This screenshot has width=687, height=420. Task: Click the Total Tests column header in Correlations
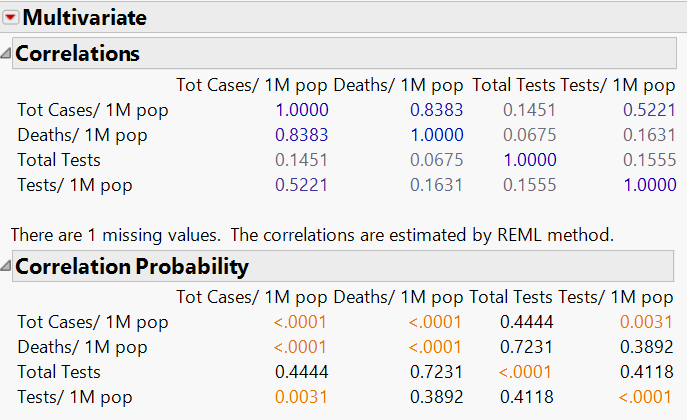513,85
